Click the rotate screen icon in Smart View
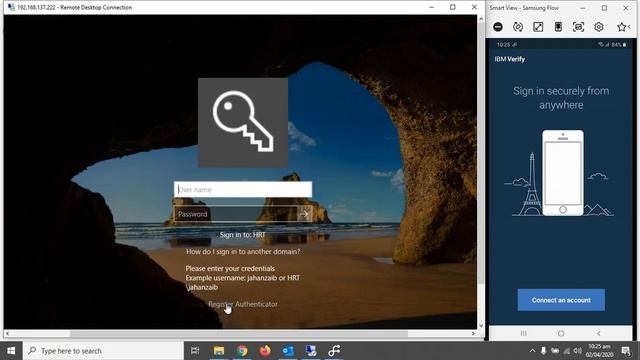Viewport: 640px width, 360px height. (518, 27)
